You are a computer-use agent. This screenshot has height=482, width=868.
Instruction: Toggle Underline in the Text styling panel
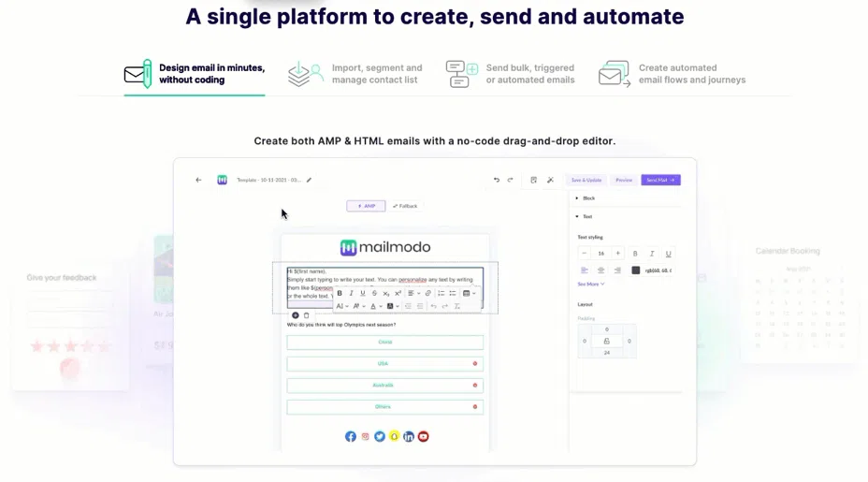668,254
